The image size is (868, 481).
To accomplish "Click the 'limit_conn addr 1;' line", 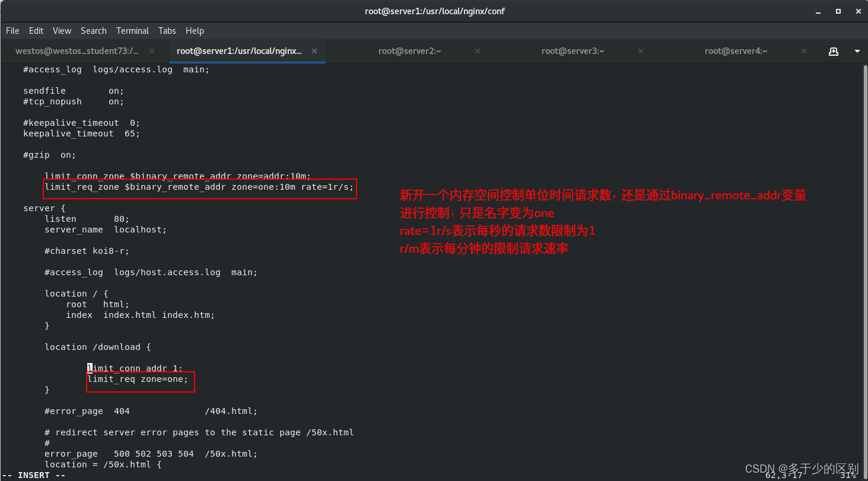I will [x=135, y=368].
